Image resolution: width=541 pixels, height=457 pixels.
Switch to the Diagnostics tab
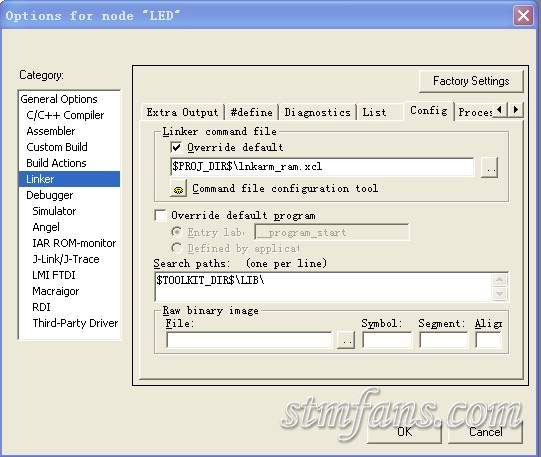pyautogui.click(x=317, y=112)
